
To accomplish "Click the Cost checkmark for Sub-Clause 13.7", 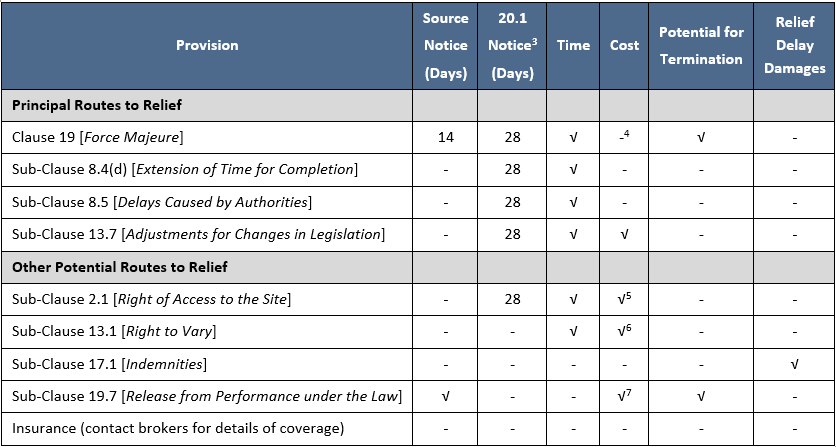I will [x=624, y=235].
